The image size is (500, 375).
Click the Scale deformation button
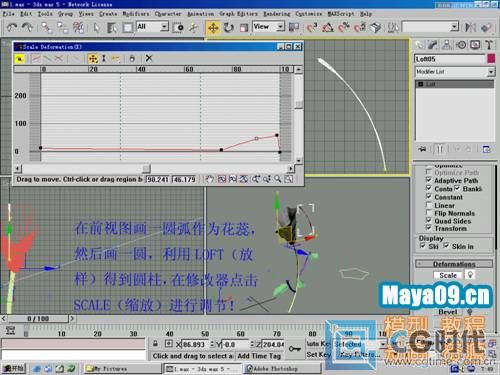click(448, 275)
